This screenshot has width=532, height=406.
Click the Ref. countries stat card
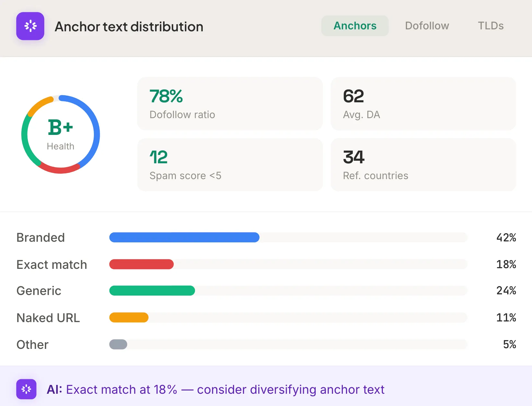coord(423,165)
